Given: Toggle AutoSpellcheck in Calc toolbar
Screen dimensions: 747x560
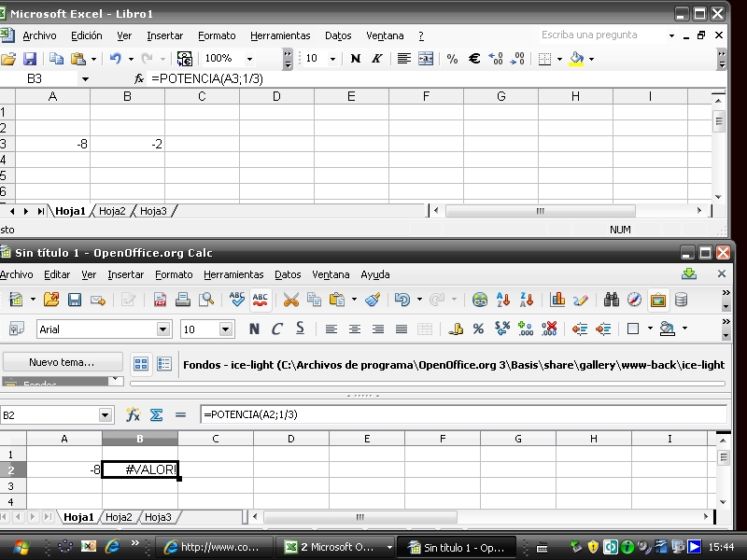Looking at the screenshot, I should [261, 300].
